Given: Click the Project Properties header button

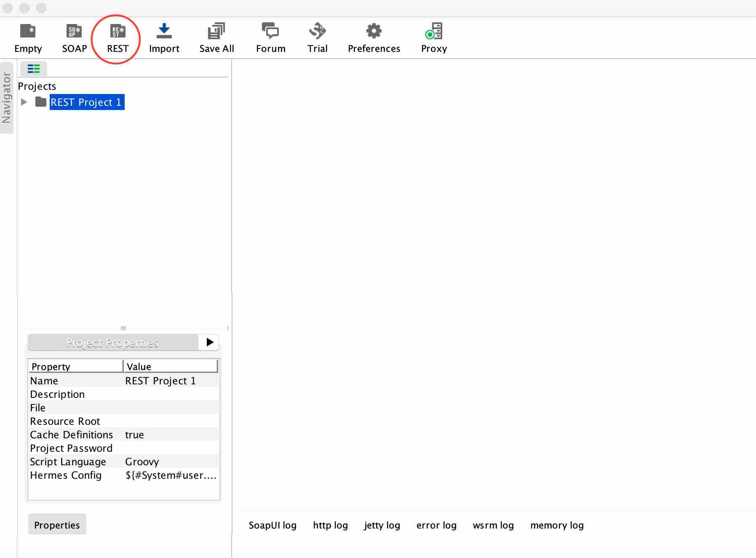Looking at the screenshot, I should pos(113,342).
